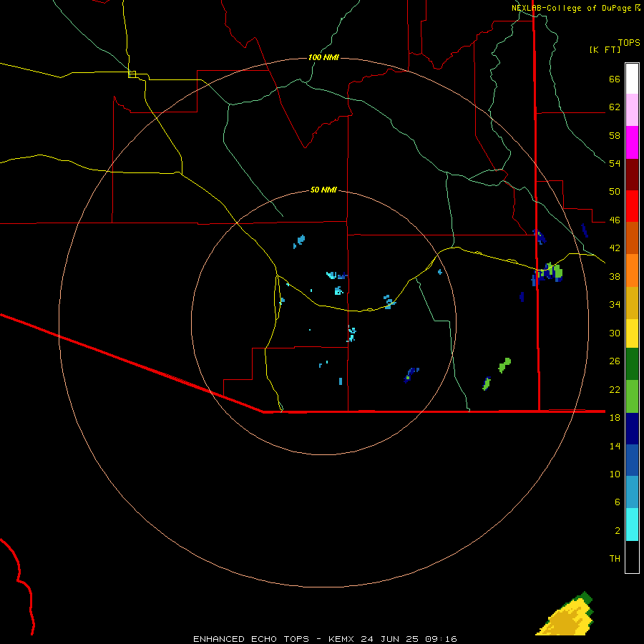Click the 66 legend value
This screenshot has height=644, width=644.
615,79
